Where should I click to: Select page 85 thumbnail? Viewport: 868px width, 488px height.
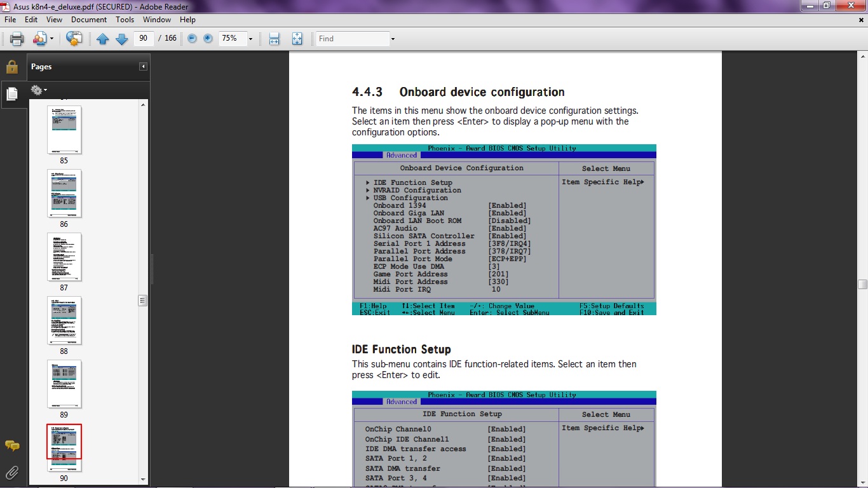click(x=64, y=130)
